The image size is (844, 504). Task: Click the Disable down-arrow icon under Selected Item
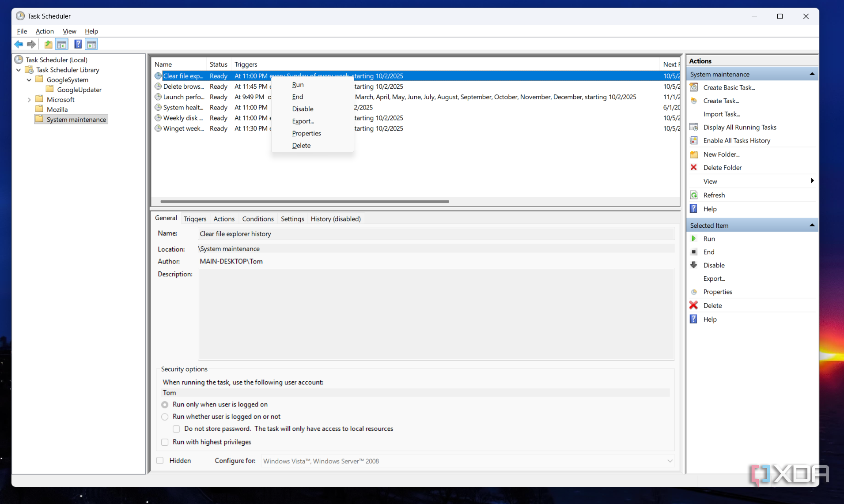pyautogui.click(x=694, y=265)
